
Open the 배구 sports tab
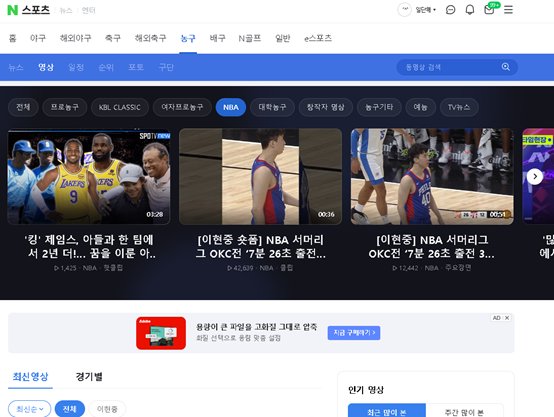[217, 38]
